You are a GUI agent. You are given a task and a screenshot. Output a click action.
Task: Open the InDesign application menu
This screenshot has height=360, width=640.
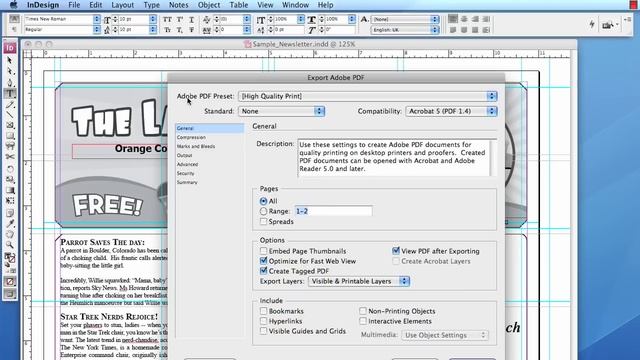click(43, 5)
